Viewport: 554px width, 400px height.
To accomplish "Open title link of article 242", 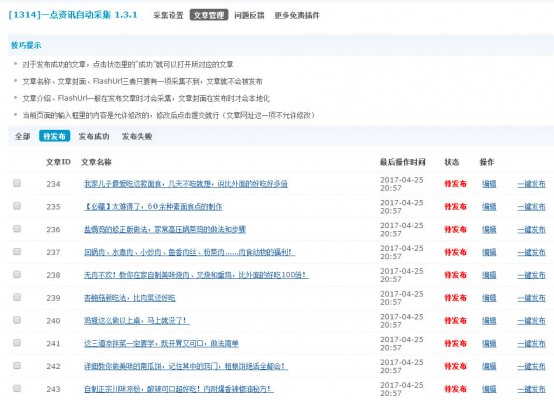I will point(186,366).
